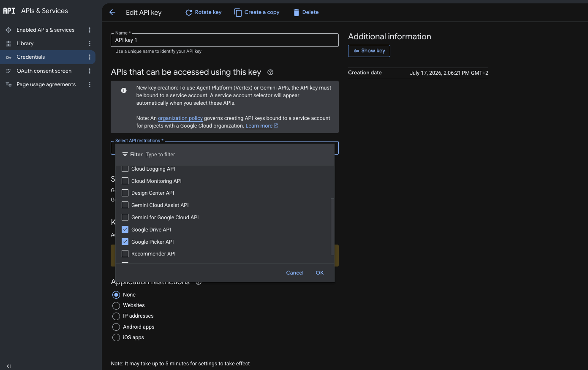Click the creation date value text

pos(449,73)
